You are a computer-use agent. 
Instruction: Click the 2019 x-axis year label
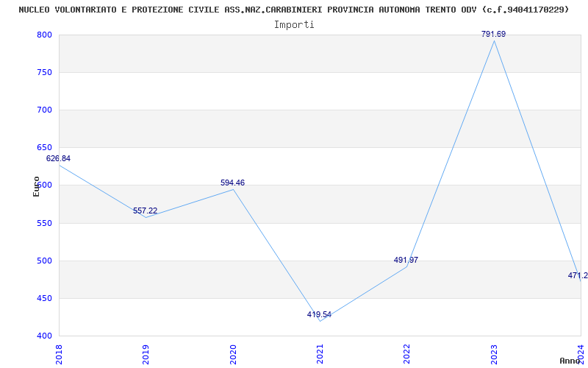point(146,354)
